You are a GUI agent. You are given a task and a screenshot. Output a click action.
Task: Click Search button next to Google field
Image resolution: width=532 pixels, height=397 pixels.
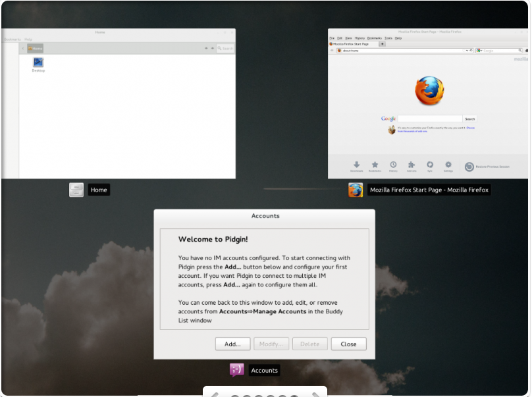pyautogui.click(x=470, y=119)
